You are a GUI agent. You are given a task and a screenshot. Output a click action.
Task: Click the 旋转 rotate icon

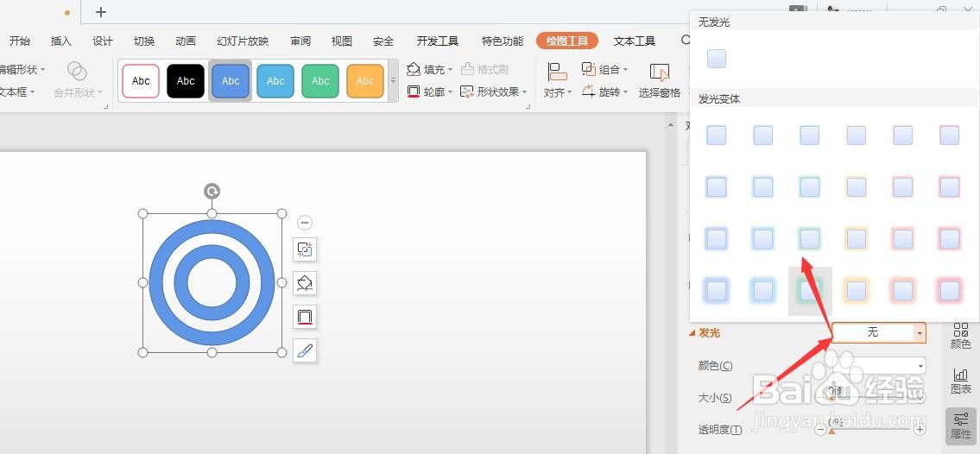589,91
